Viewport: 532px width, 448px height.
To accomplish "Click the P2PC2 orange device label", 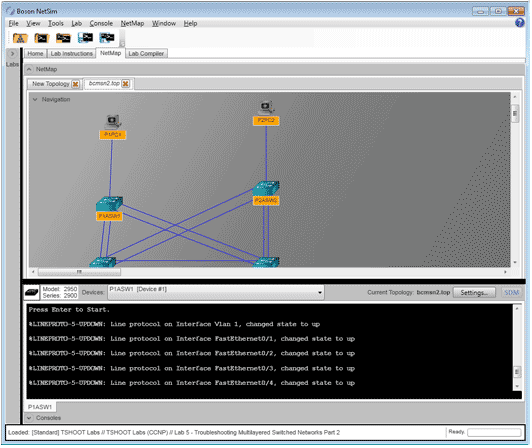I will pos(266,120).
